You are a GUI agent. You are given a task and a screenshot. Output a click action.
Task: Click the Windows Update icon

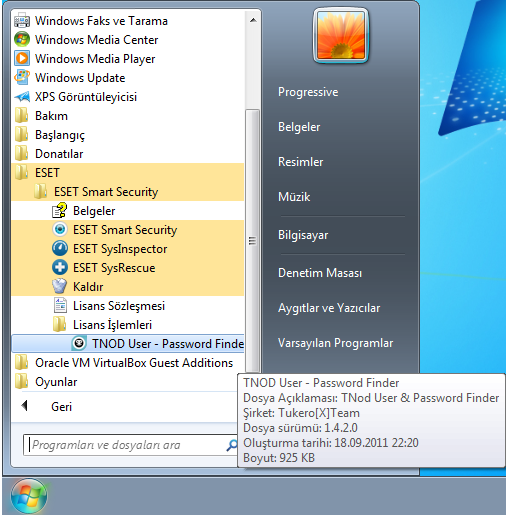point(22,78)
